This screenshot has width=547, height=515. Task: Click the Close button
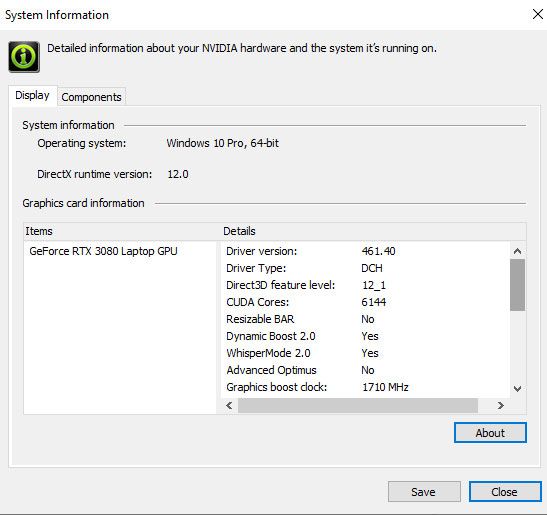[x=505, y=492]
